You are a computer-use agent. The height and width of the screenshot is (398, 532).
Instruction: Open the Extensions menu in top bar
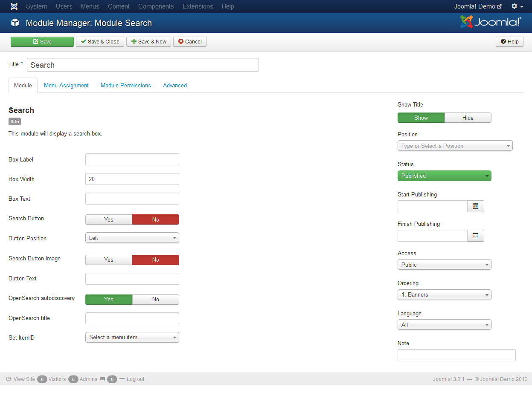coord(198,6)
